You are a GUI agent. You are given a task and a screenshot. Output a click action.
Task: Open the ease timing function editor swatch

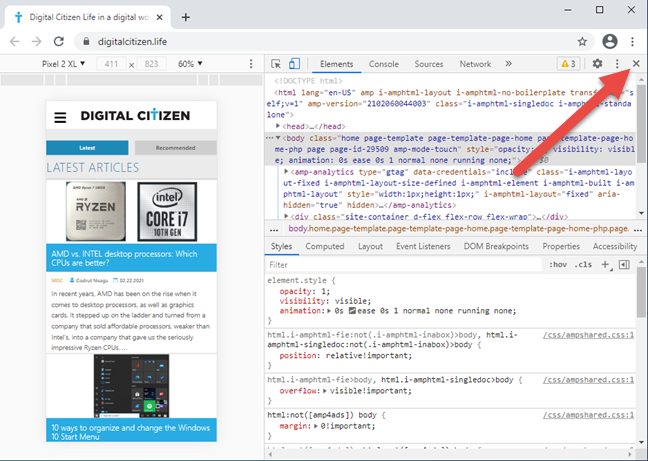click(352, 311)
